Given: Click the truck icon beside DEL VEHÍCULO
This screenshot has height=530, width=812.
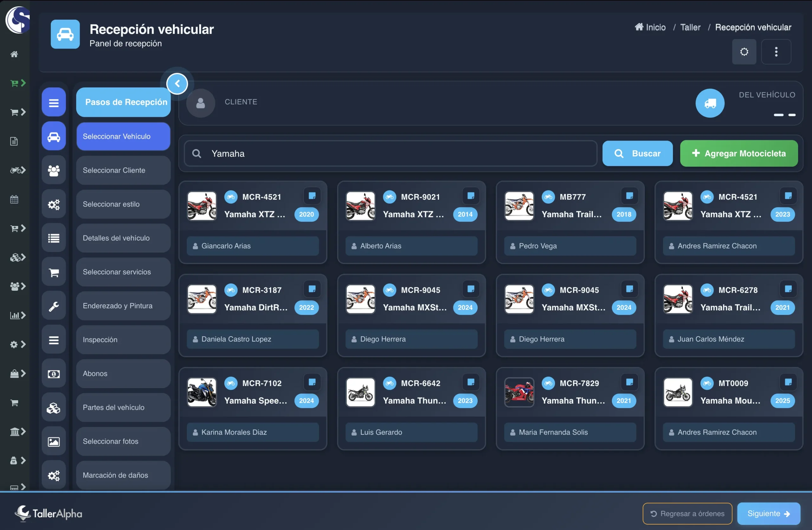Looking at the screenshot, I should pyautogui.click(x=710, y=103).
